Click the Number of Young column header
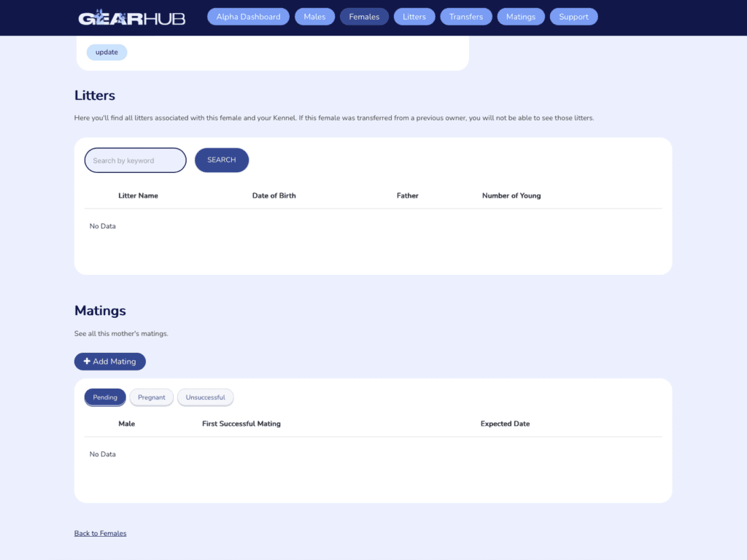 tap(511, 195)
